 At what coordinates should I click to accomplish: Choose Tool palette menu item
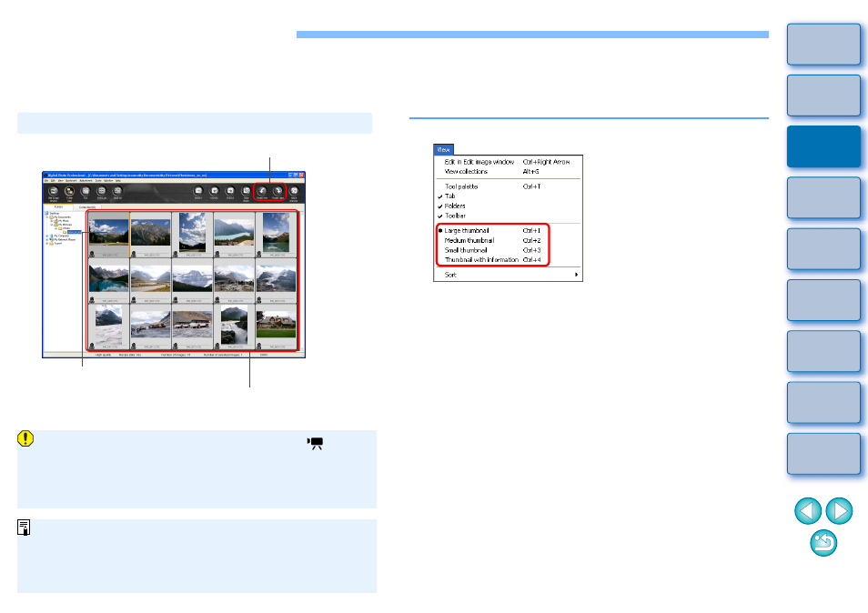click(x=509, y=186)
